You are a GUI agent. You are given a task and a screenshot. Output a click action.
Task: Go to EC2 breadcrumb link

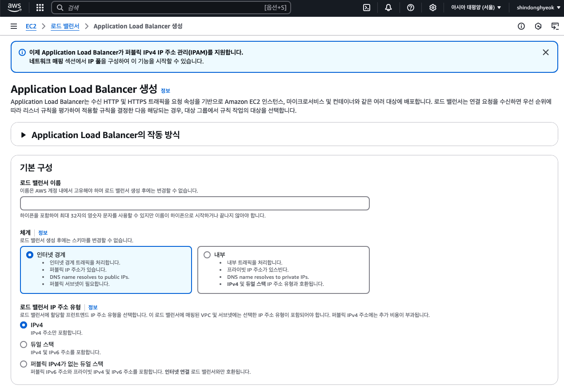pos(31,26)
